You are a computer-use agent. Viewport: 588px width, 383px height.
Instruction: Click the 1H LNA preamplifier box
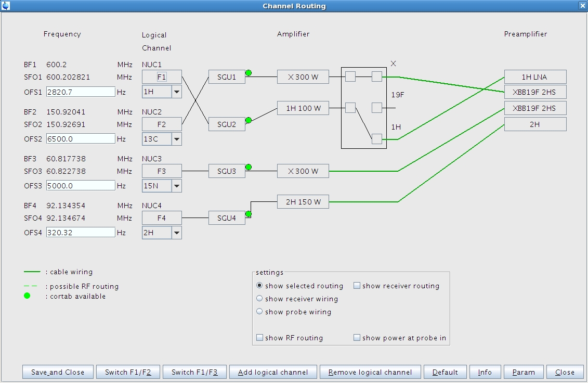pyautogui.click(x=535, y=77)
